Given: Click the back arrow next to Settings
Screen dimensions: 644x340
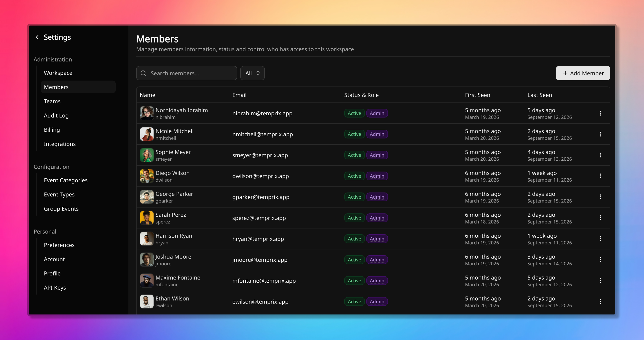Looking at the screenshot, I should [x=37, y=37].
